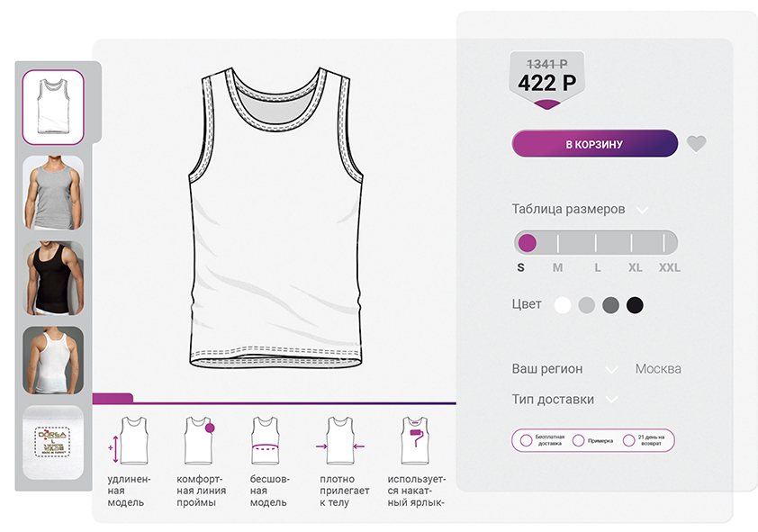This screenshot has width=758, height=532.
Task: Open the Ваш регион dropdown
Action: [x=612, y=369]
